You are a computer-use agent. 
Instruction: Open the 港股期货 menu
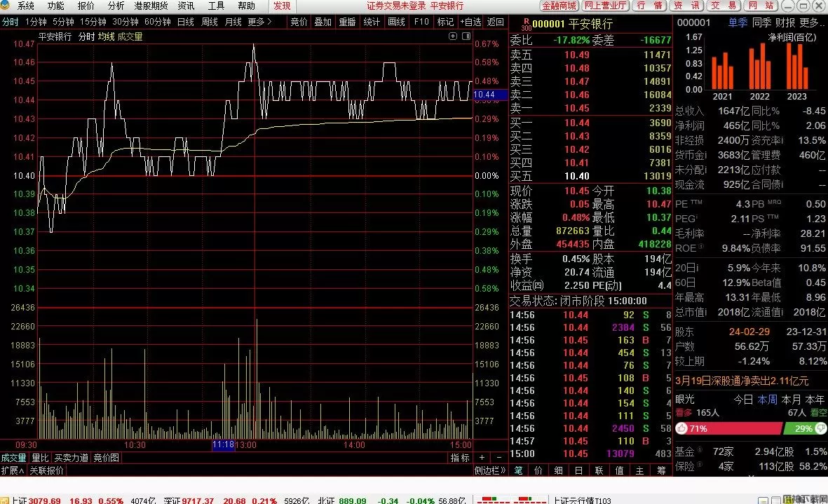tap(151, 6)
